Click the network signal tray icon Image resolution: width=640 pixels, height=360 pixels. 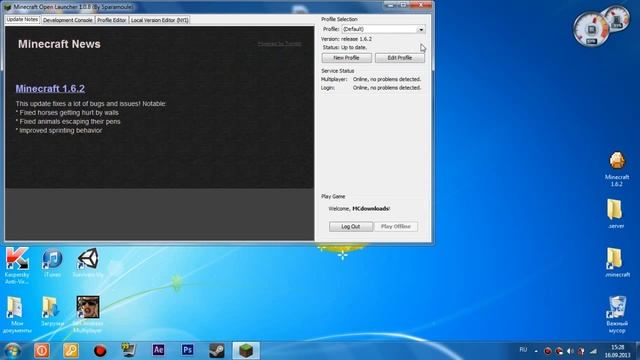[x=593, y=351]
